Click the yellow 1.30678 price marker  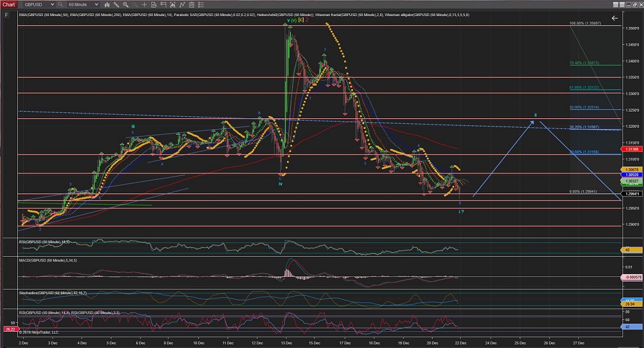click(631, 170)
